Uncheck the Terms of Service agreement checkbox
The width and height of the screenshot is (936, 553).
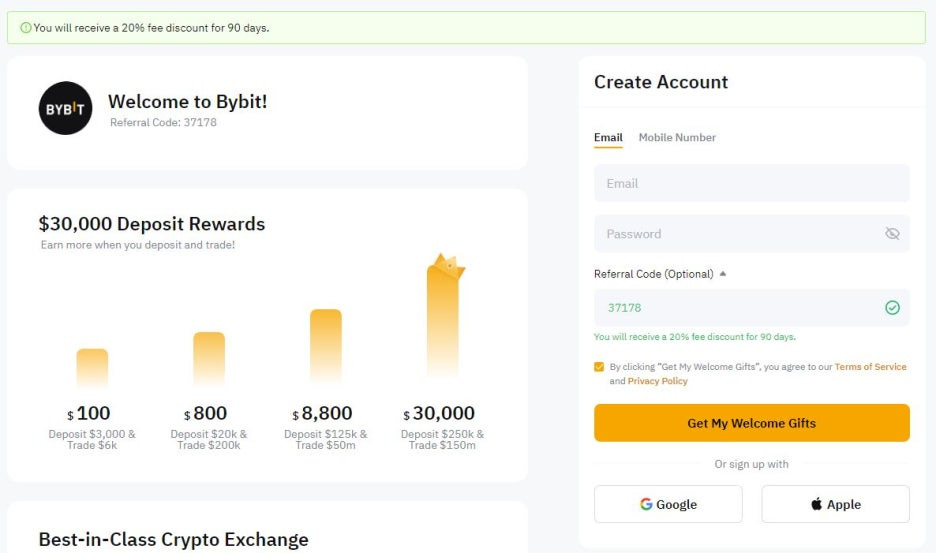599,367
